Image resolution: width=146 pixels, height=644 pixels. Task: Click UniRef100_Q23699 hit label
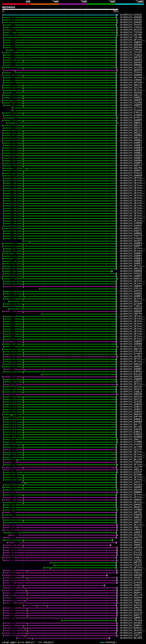pyautogui.click(x=131, y=304)
